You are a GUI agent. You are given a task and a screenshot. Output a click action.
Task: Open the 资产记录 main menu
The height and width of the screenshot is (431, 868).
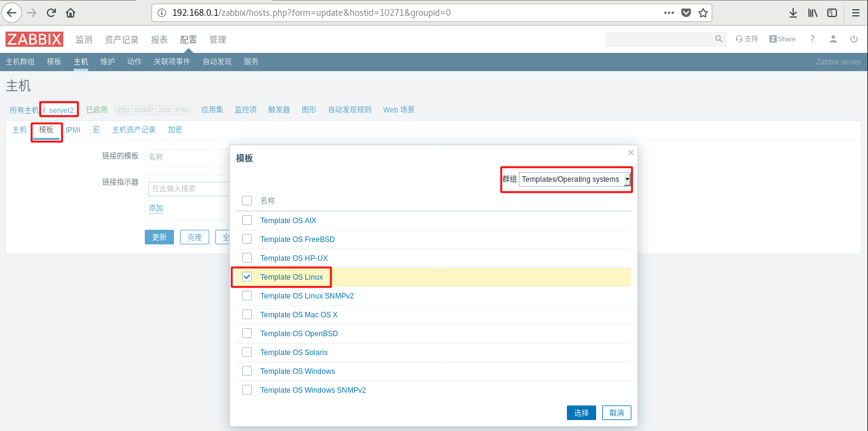[122, 40]
